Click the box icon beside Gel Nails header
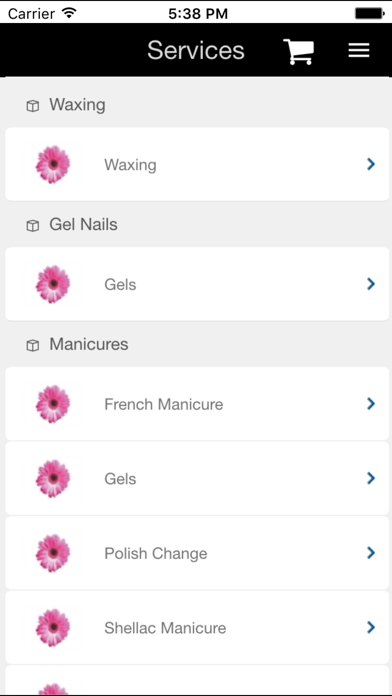Viewport: 392px width, 696px height. coord(32,225)
